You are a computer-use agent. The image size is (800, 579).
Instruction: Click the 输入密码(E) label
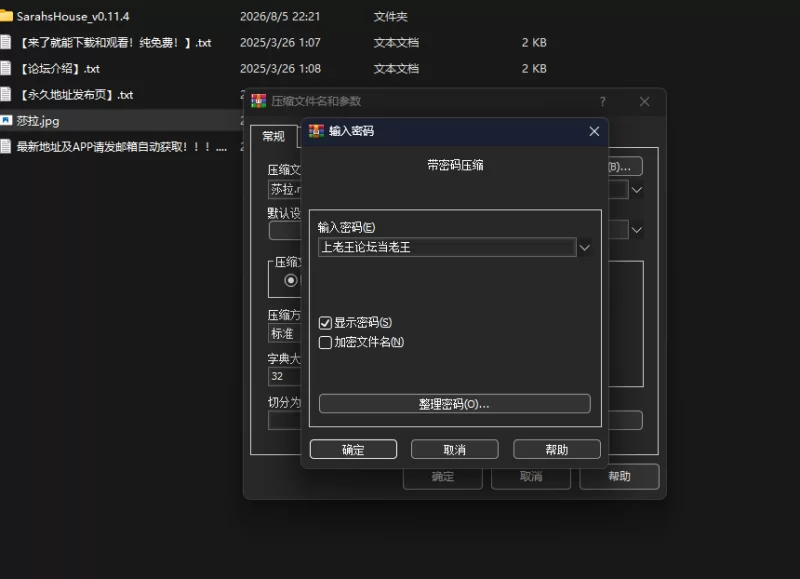[346, 227]
